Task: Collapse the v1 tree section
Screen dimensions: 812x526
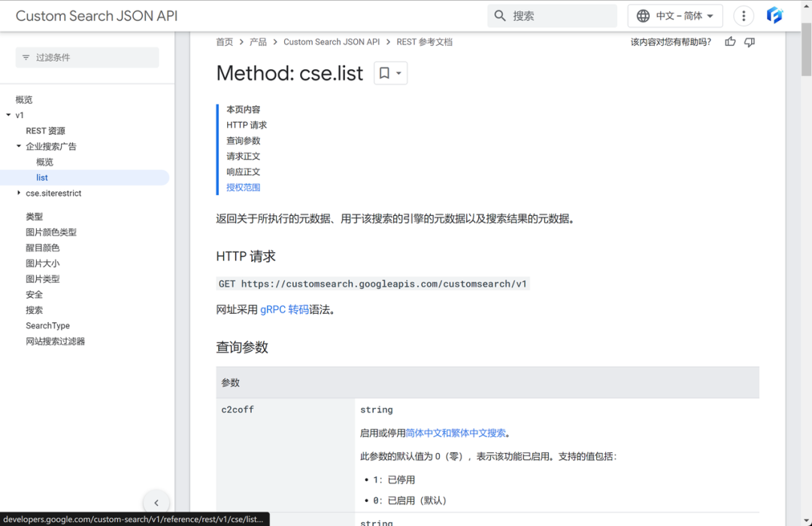Action: pos(8,115)
